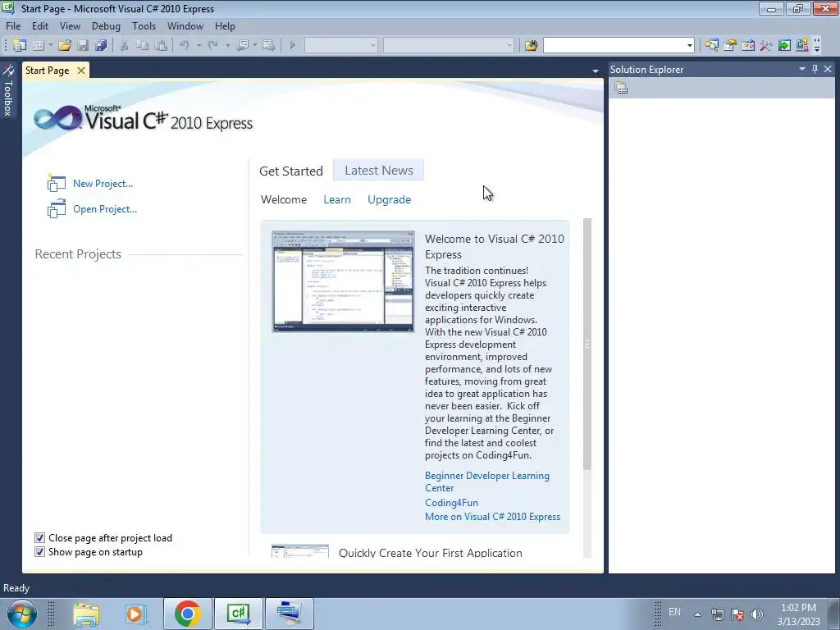Open the Undo history dropdown arrow

[x=199, y=46]
